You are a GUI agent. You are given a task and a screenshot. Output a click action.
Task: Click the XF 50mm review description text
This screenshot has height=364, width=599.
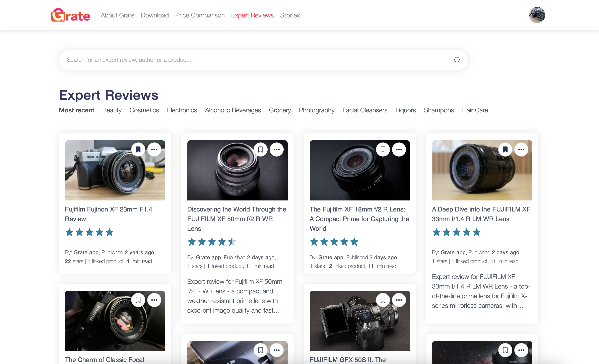click(x=235, y=296)
